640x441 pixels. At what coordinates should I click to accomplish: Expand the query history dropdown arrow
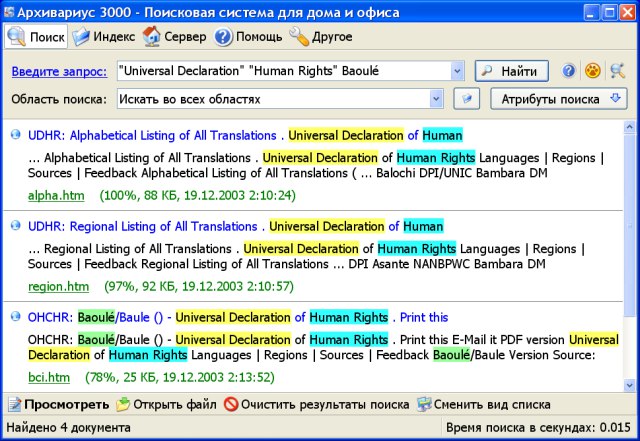click(x=457, y=71)
